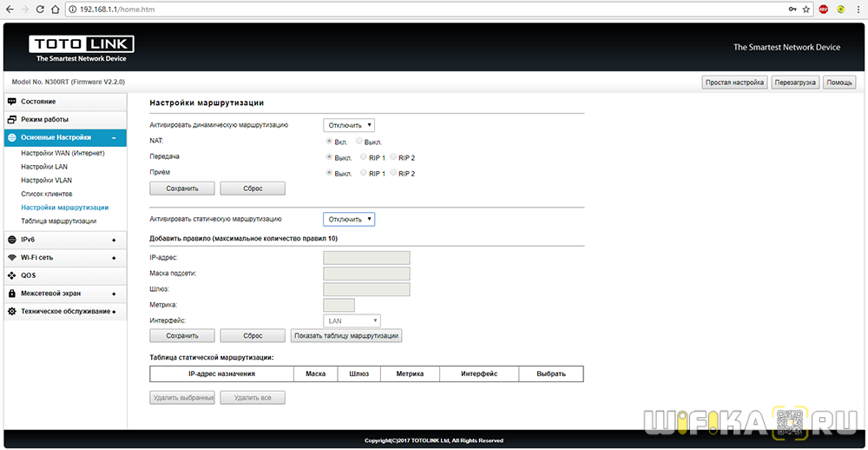Click the QOS sidebar icon
This screenshot has width=868, height=450.
(x=12, y=275)
